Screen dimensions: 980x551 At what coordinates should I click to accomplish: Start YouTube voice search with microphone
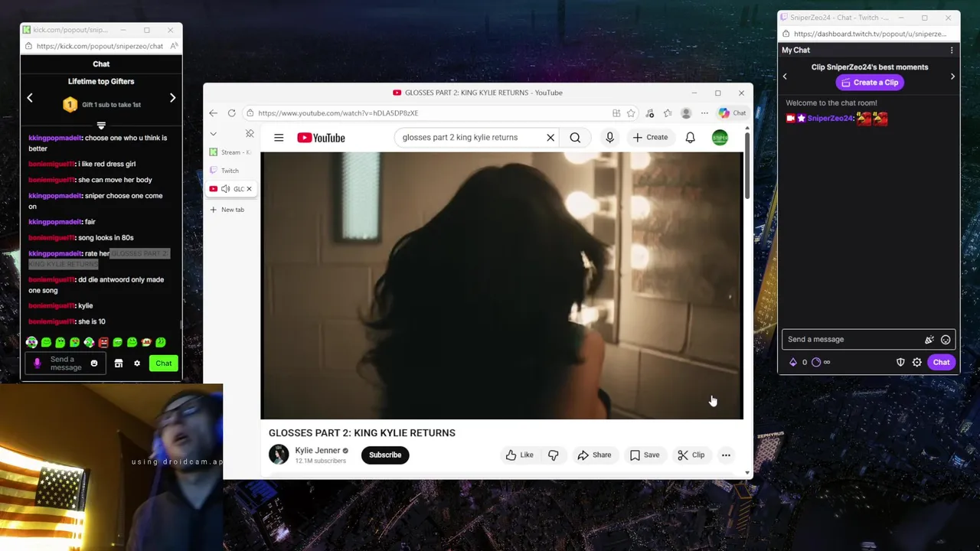(609, 138)
